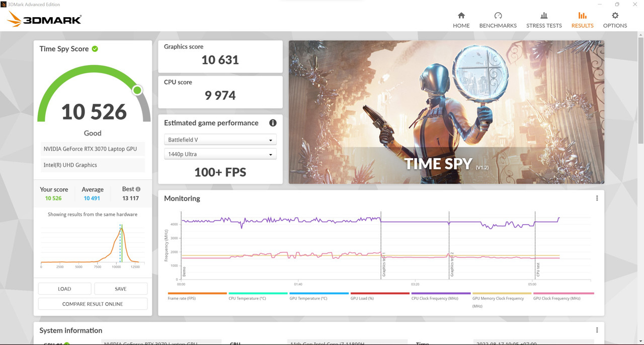Viewport: 644px width, 345px height.
Task: Click the SAVE button
Action: [x=121, y=289]
